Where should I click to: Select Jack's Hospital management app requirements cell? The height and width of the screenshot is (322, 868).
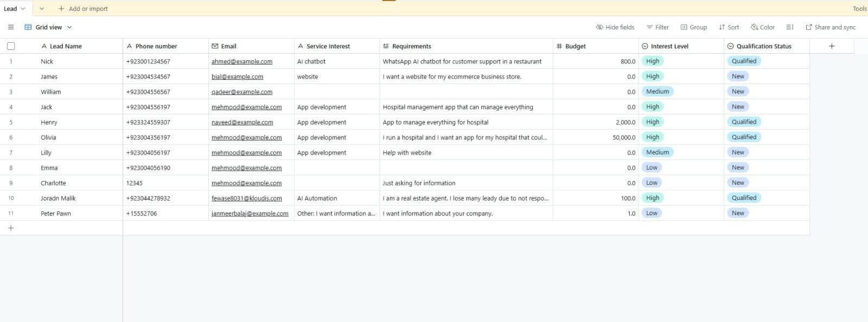click(x=467, y=107)
